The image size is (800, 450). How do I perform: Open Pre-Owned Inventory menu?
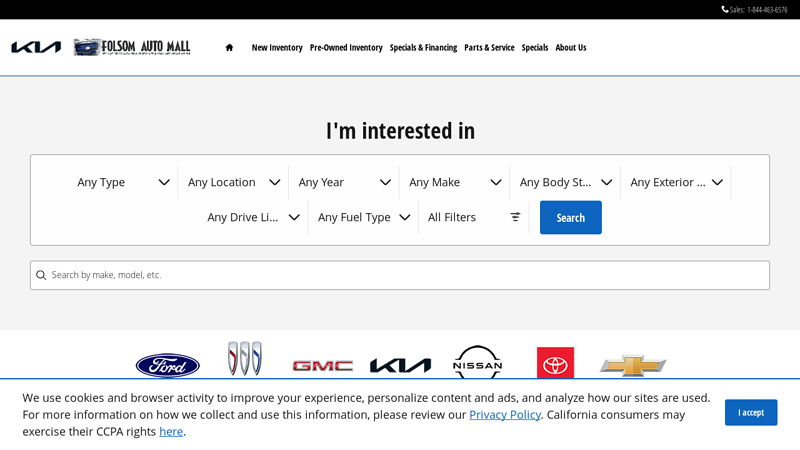346,47
